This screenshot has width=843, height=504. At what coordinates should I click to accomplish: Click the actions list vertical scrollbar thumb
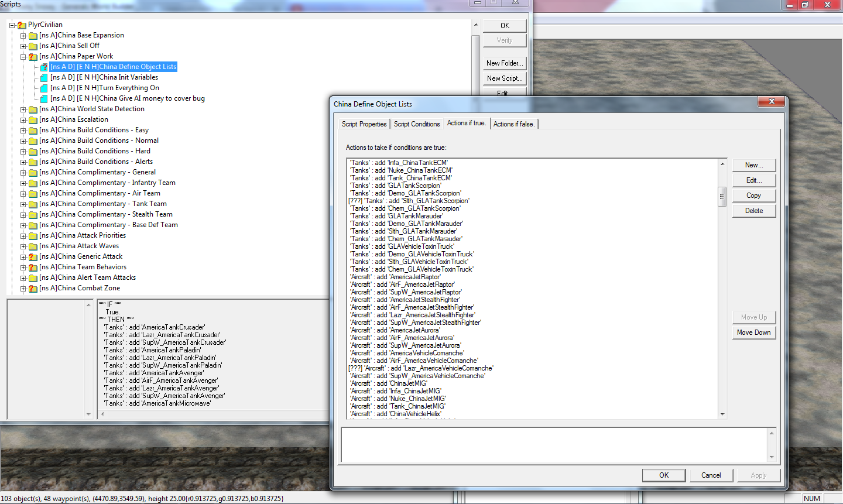pos(722,197)
